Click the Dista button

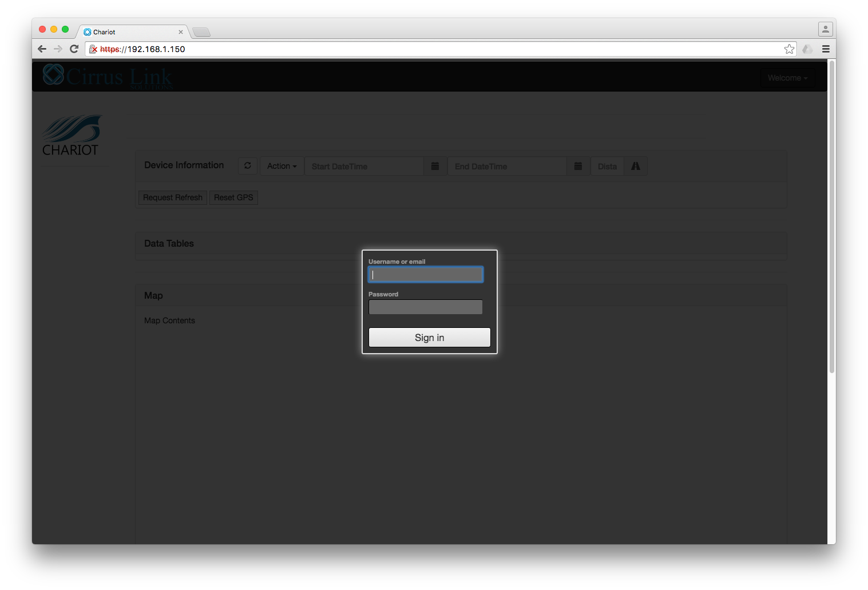607,166
